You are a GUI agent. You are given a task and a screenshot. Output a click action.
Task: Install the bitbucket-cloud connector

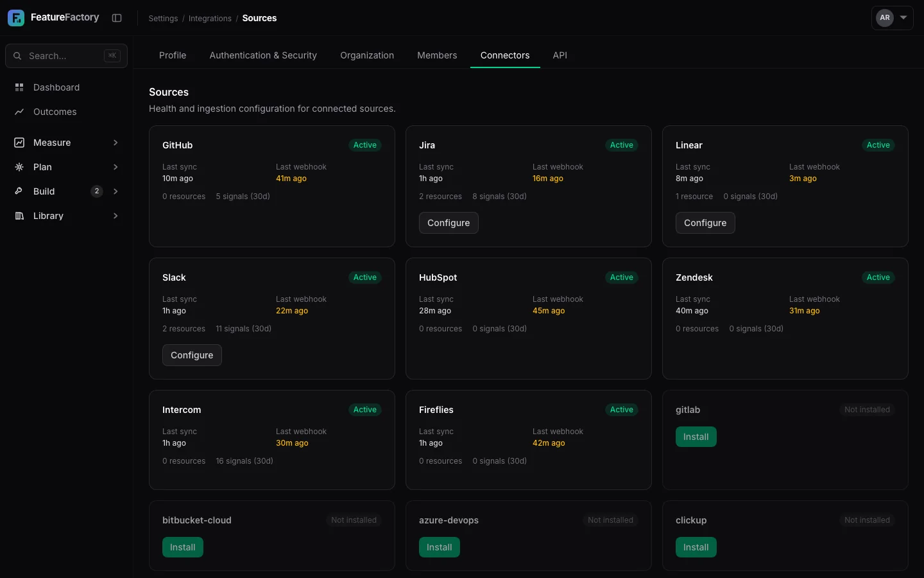click(183, 547)
